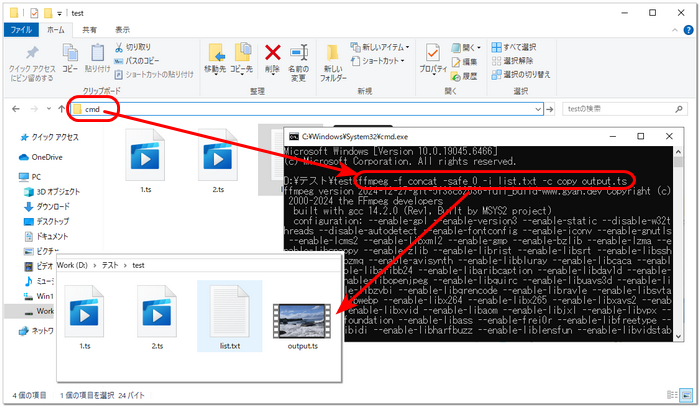Expand the address bar history dropdown

538,109
